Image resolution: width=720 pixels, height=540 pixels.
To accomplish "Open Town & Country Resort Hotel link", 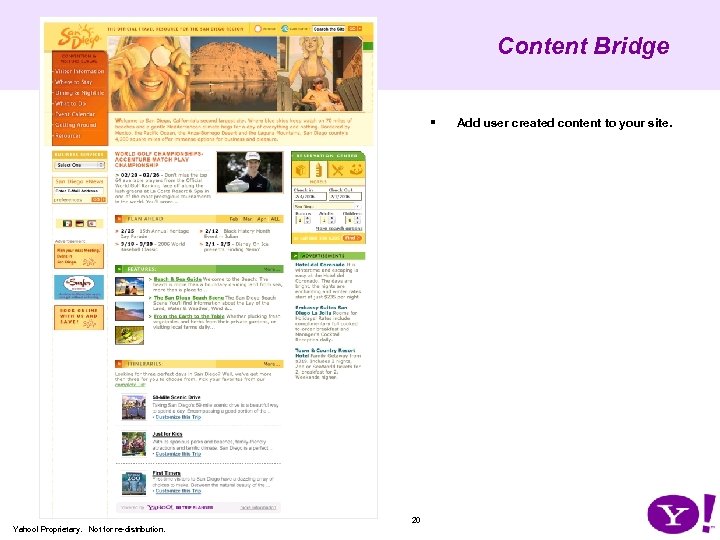I will (325, 353).
